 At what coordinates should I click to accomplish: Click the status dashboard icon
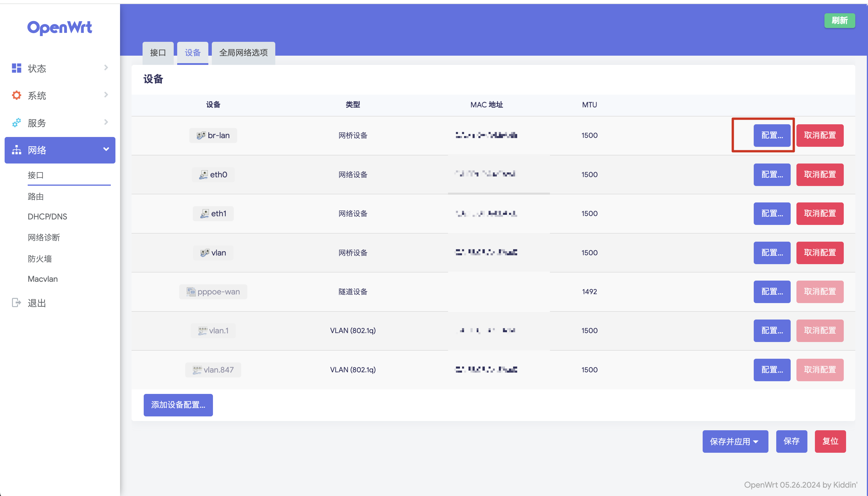[16, 68]
